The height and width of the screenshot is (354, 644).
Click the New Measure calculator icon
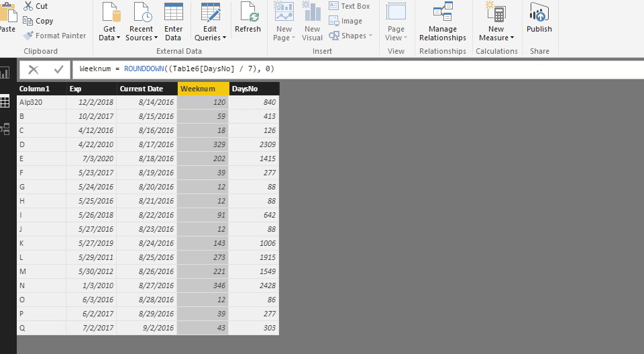point(496,11)
